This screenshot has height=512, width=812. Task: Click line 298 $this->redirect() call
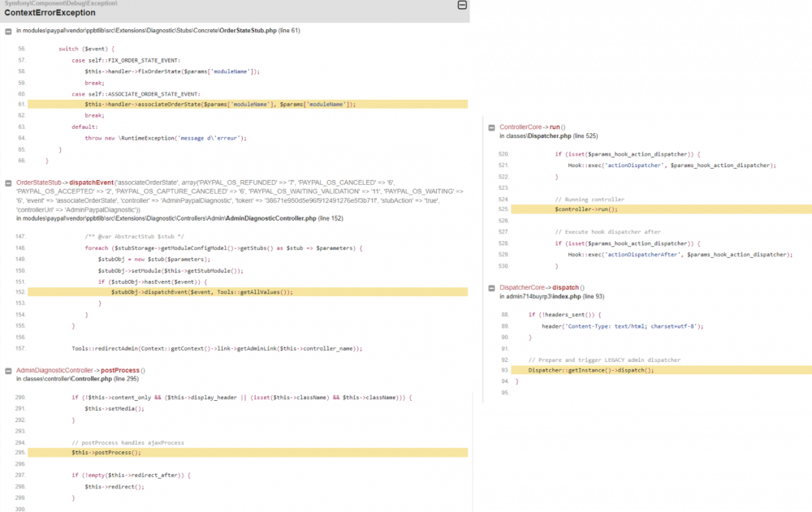[114, 487]
